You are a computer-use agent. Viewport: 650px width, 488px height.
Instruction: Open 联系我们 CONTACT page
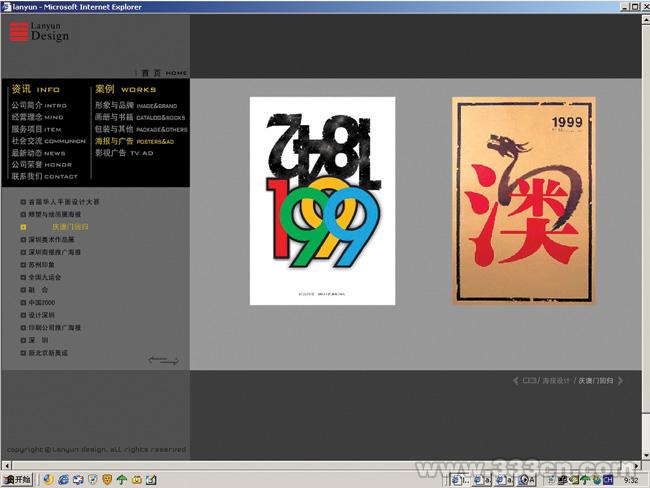pos(44,176)
